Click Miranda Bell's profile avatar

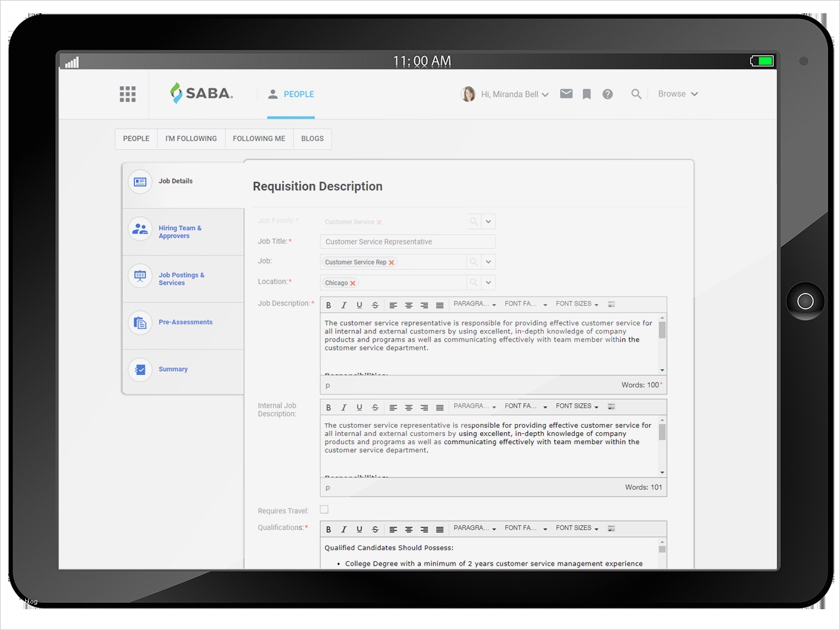468,94
